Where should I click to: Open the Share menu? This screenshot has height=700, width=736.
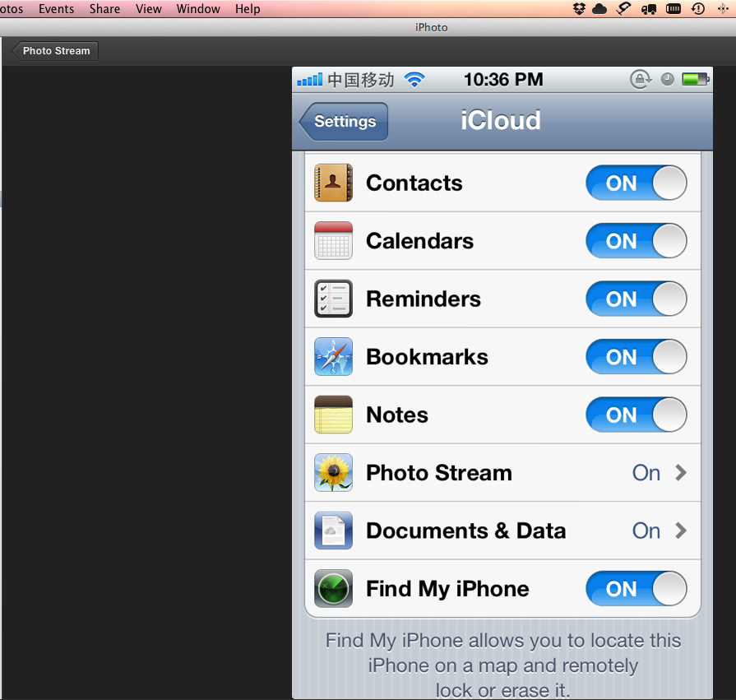pyautogui.click(x=104, y=9)
